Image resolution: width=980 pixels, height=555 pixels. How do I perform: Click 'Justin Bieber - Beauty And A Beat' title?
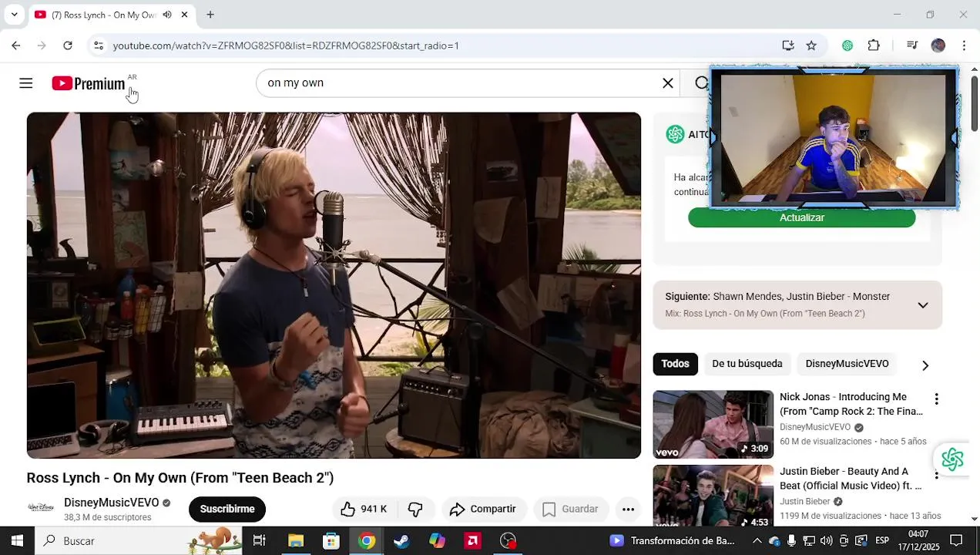[x=851, y=478]
